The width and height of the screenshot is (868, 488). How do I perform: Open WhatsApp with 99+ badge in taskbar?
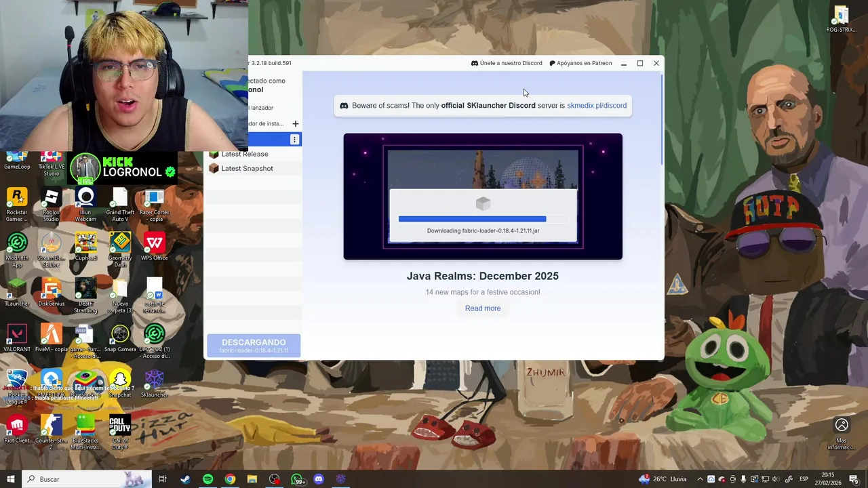[297, 479]
